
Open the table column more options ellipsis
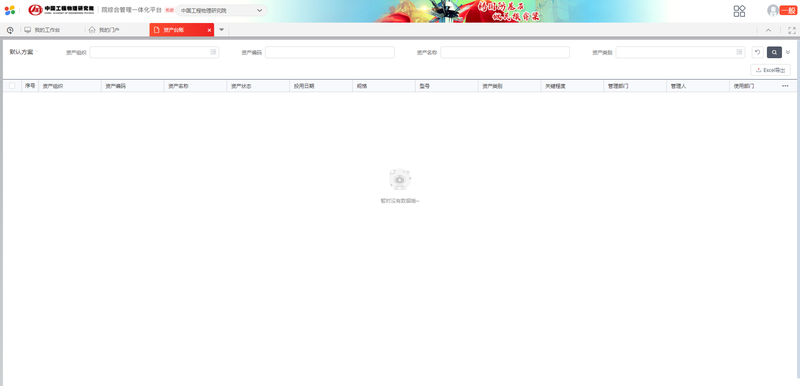pyautogui.click(x=785, y=86)
